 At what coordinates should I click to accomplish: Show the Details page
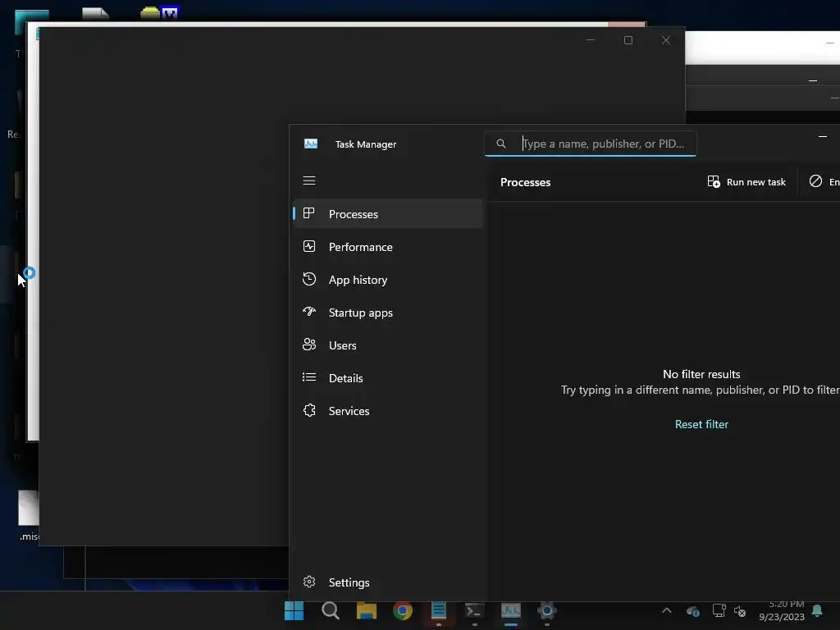[388, 378]
